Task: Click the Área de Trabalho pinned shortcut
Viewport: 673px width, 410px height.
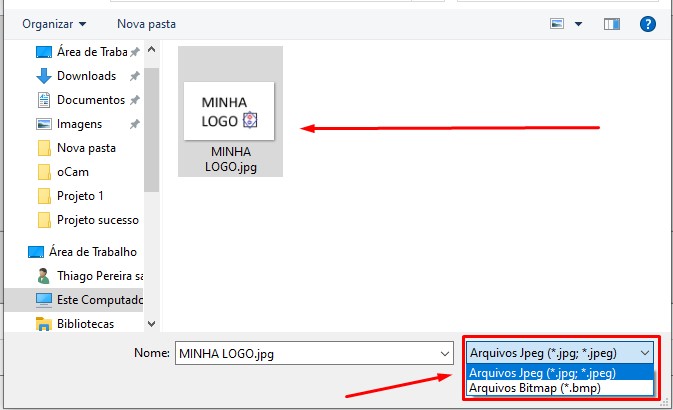Action: point(90,52)
